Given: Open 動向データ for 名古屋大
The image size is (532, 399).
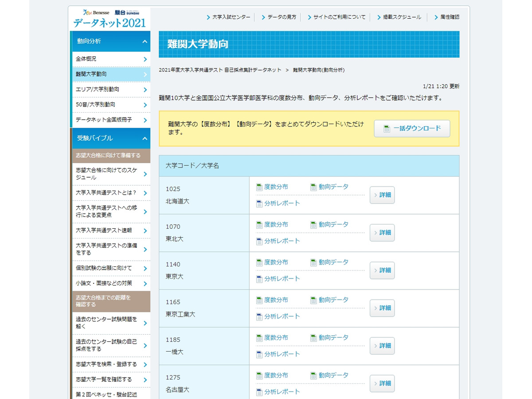Looking at the screenshot, I should click(x=329, y=376).
